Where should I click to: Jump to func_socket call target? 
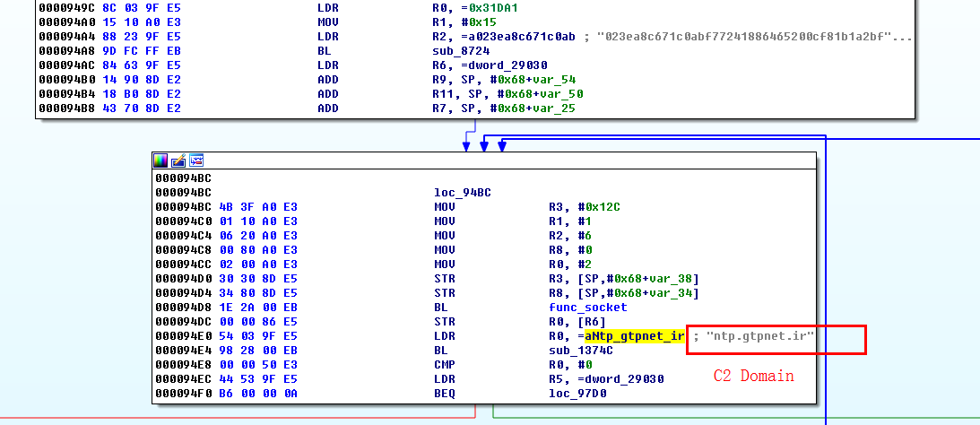tap(587, 308)
